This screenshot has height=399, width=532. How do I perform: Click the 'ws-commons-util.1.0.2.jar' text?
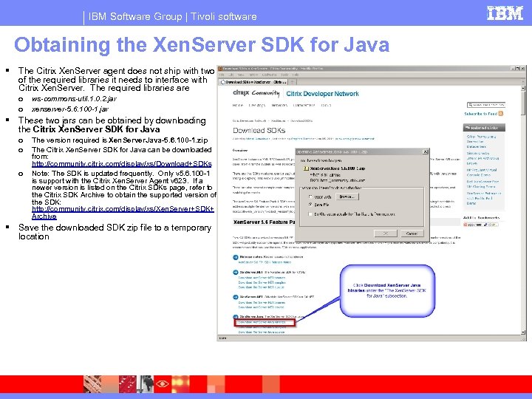coord(74,99)
